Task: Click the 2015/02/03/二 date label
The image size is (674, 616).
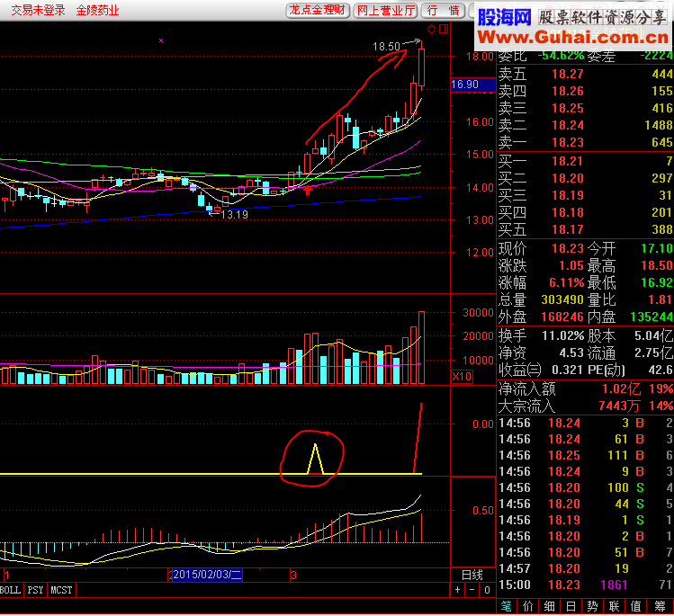Action: tap(207, 575)
